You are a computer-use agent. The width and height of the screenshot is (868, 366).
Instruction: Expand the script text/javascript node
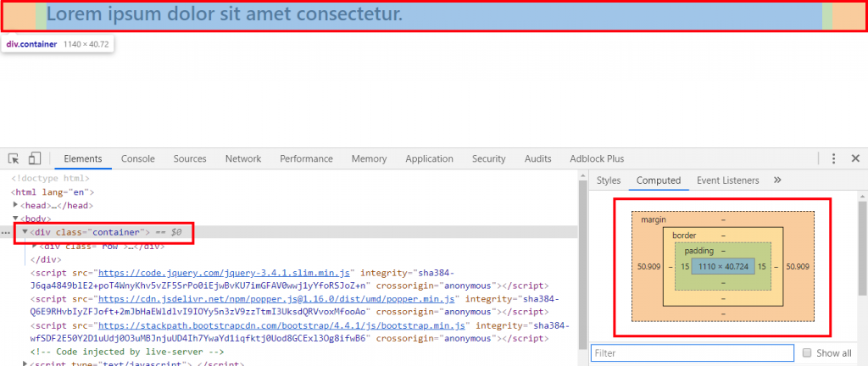(x=25, y=363)
